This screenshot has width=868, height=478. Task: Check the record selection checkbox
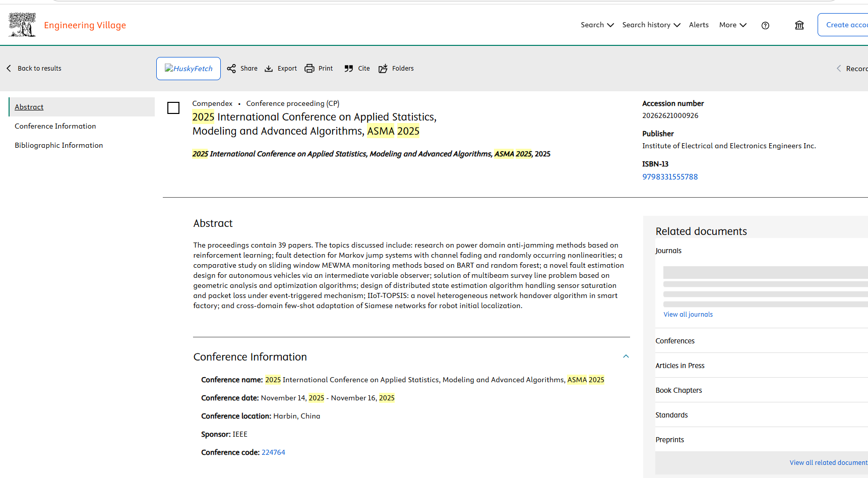click(x=173, y=108)
